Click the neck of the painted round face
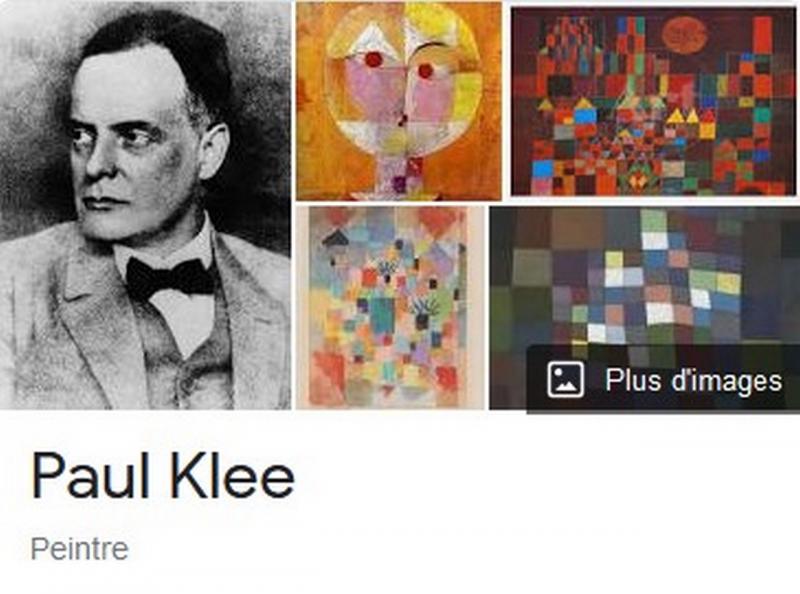 coord(401,176)
